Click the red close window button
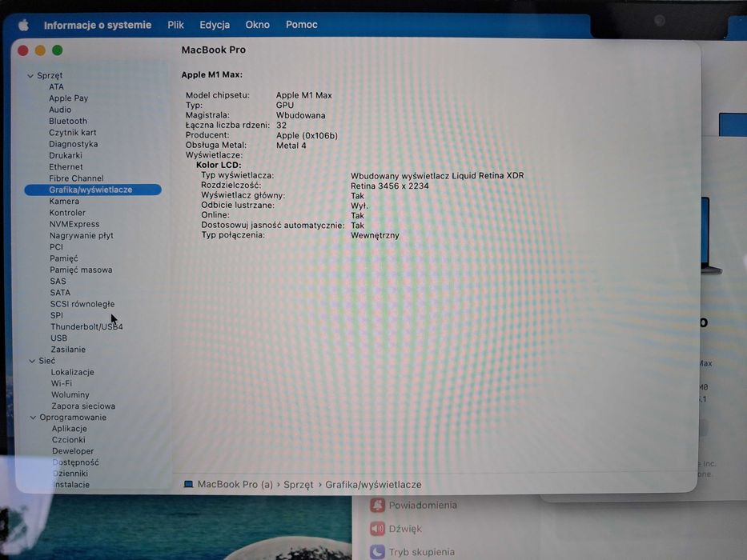 click(x=23, y=50)
